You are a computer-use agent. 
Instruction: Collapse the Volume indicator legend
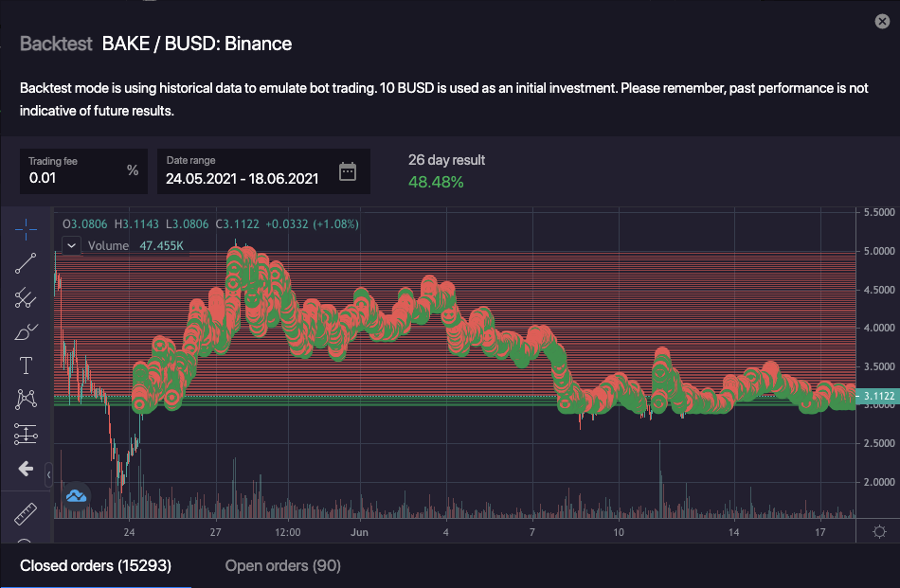pyautogui.click(x=71, y=245)
